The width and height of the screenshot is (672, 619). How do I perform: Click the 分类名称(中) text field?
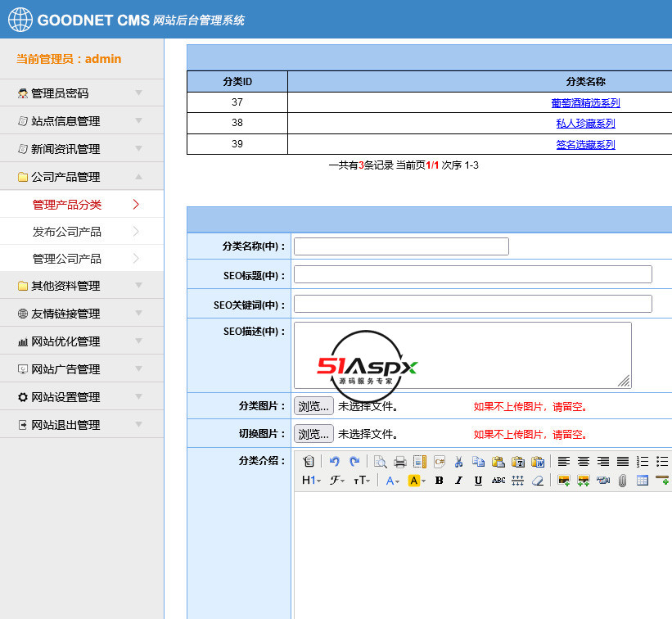(x=401, y=246)
